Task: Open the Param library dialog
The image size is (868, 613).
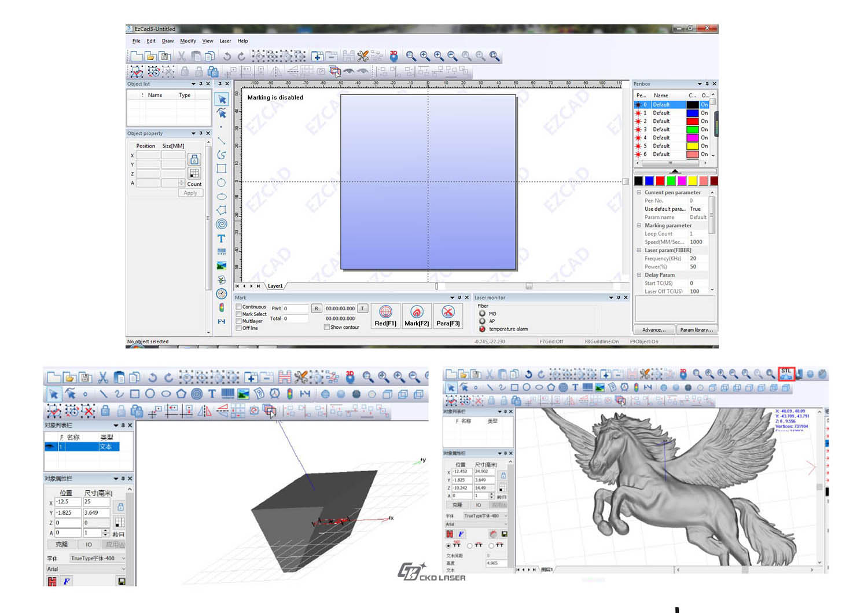Action: pyautogui.click(x=697, y=329)
